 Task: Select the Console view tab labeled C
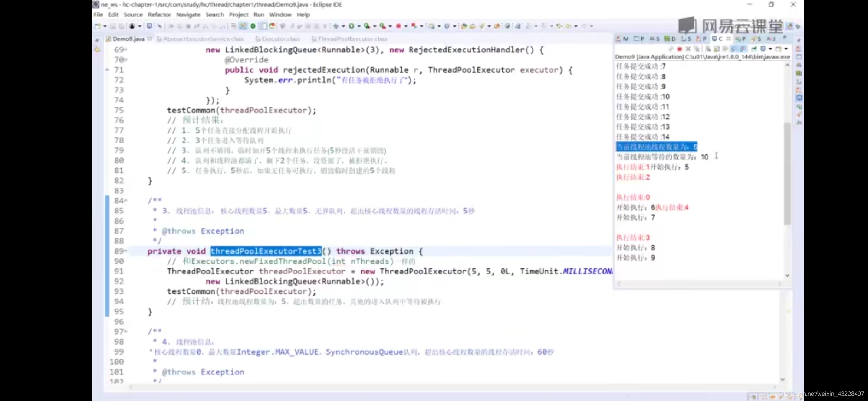coord(717,39)
